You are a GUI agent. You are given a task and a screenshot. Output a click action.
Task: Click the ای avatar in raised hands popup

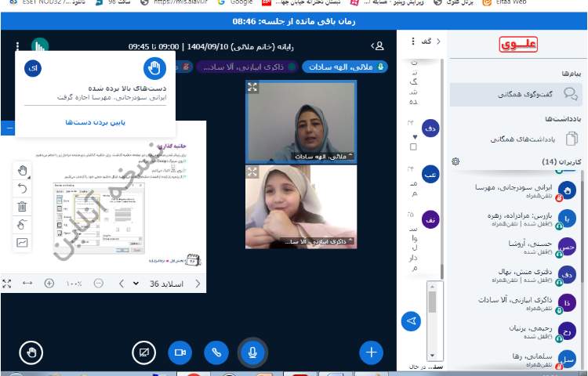click(x=33, y=68)
